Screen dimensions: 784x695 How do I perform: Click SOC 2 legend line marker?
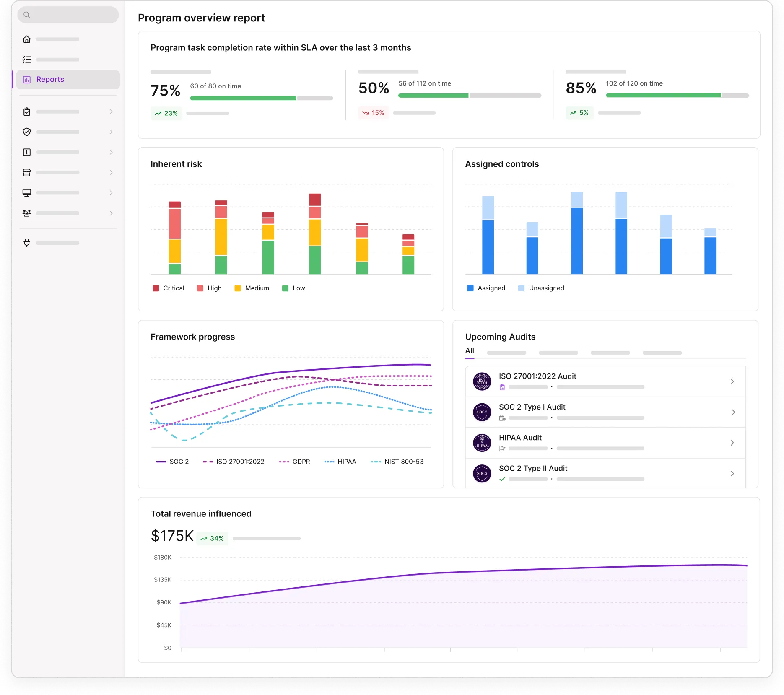tap(161, 462)
